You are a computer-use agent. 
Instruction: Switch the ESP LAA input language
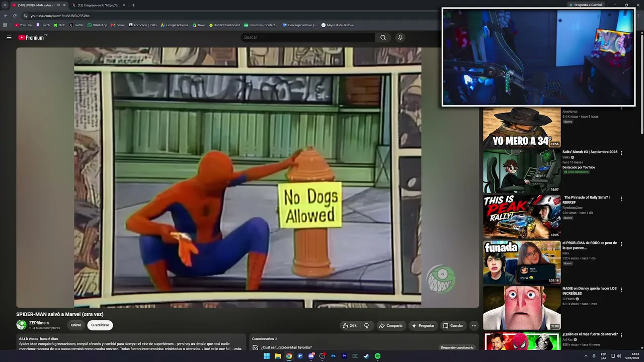pos(603,356)
